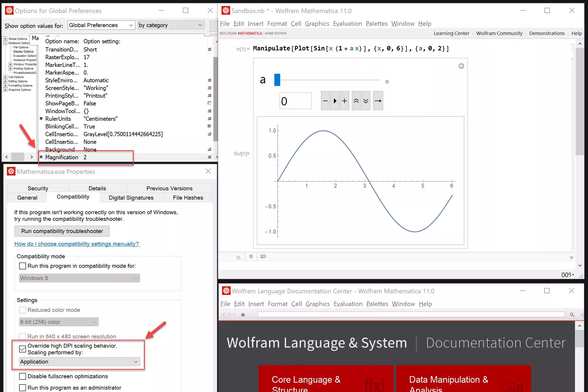Click the play animation icon in the Manipulate control
This screenshot has width=588, height=392.
coord(335,101)
